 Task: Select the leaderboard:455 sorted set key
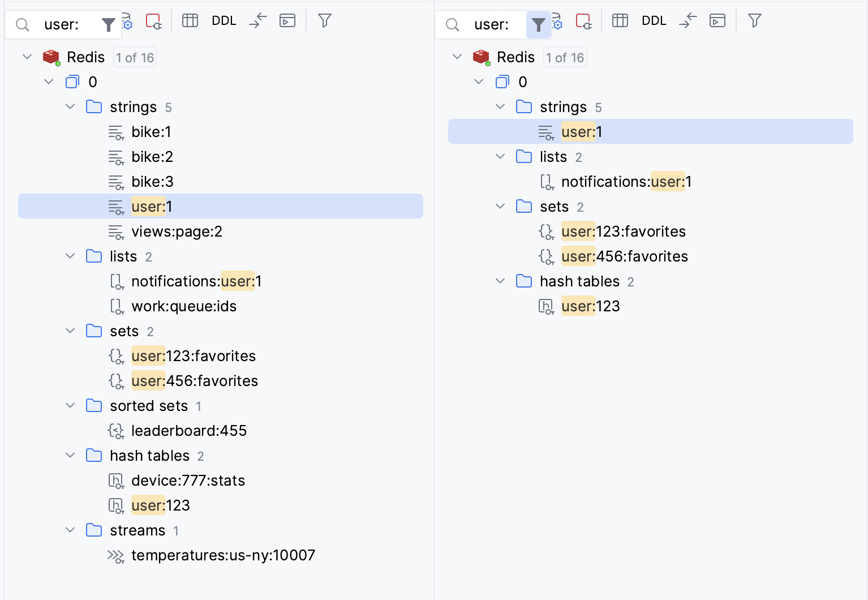tap(188, 430)
